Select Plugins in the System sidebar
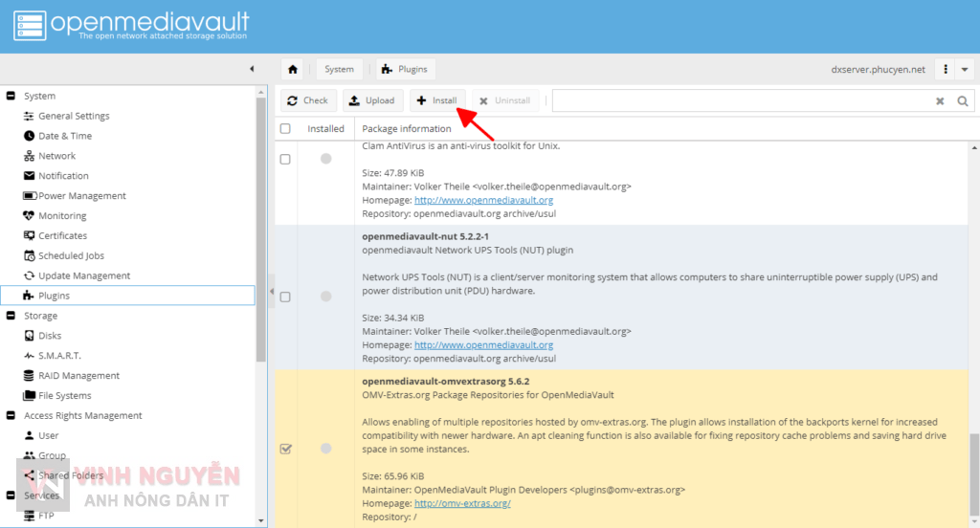This screenshot has width=980, height=528. click(x=54, y=297)
